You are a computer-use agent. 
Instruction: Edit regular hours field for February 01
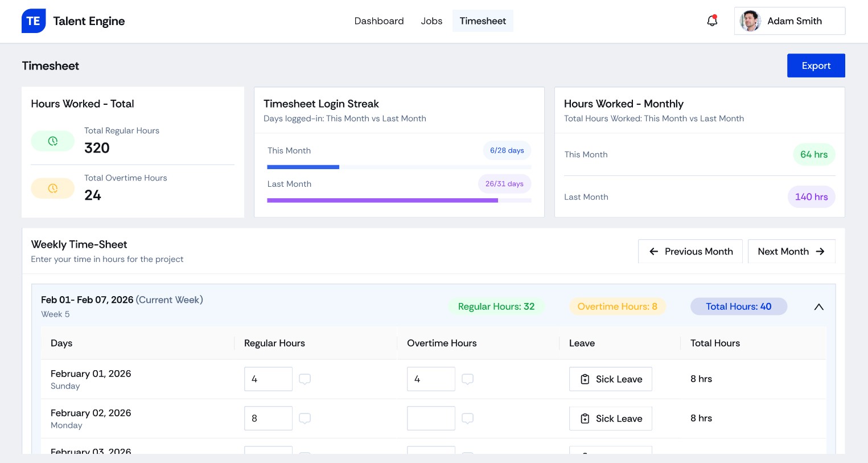268,379
